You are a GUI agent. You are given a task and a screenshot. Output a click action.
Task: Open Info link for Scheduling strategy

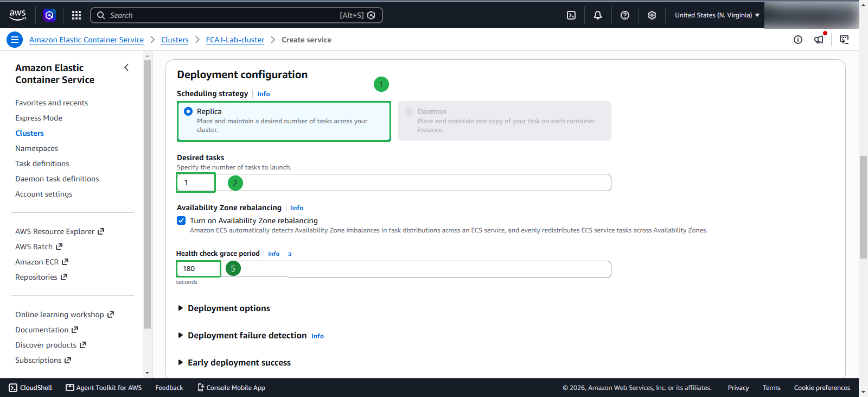(x=264, y=94)
